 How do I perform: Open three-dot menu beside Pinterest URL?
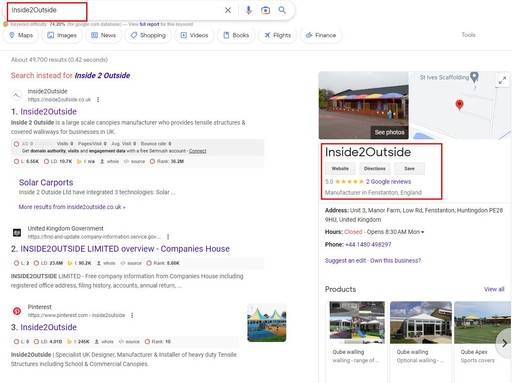(x=132, y=315)
